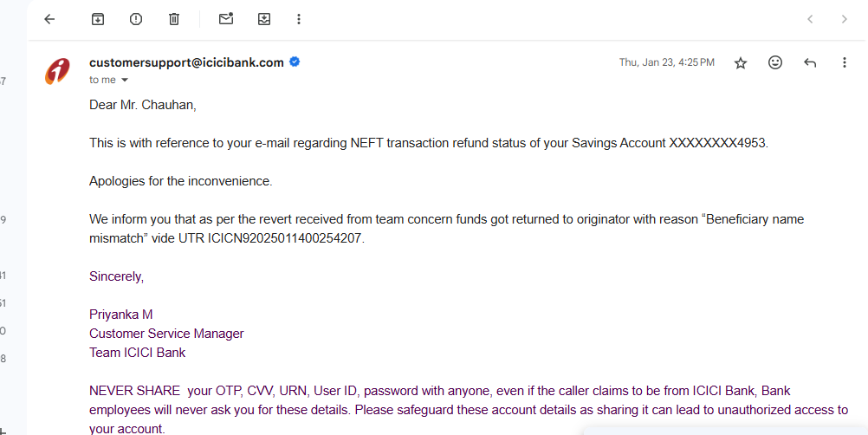
Task: Open the message more options menu
Action: pyautogui.click(x=845, y=62)
